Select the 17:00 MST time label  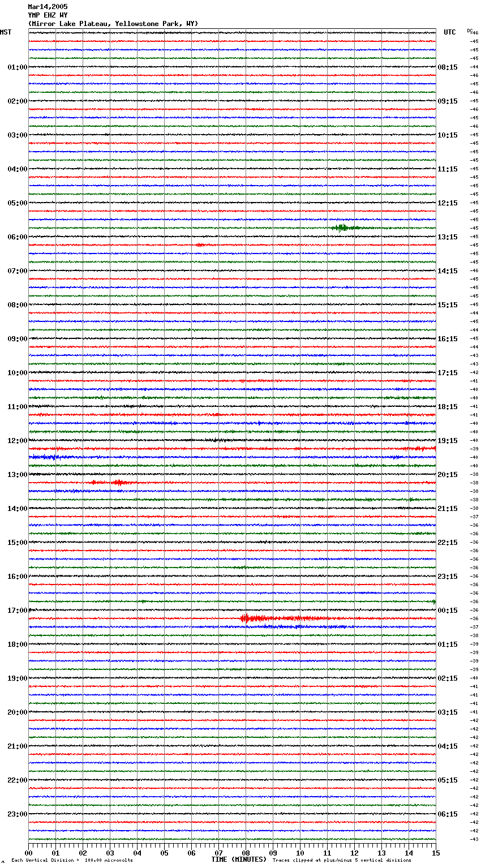[x=18, y=611]
